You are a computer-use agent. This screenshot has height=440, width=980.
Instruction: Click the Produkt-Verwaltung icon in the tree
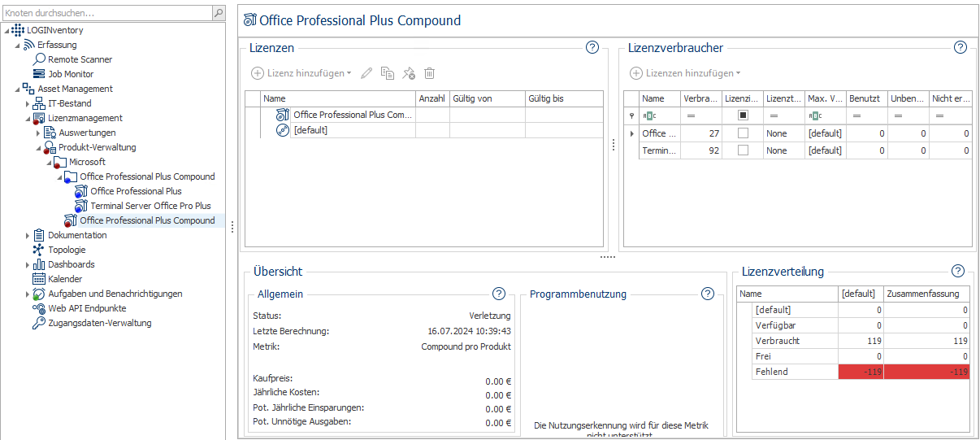tap(50, 147)
